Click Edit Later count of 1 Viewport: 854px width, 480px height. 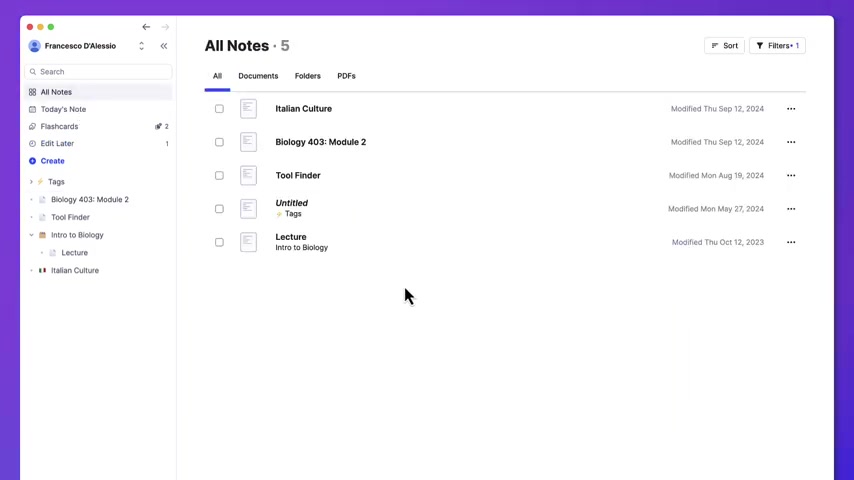(x=167, y=144)
